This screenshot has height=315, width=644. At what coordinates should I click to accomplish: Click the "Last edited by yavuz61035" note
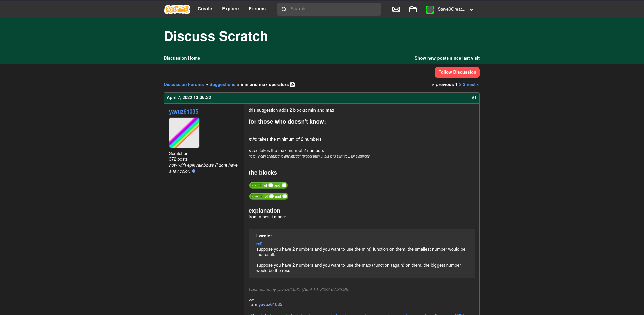[299, 289]
